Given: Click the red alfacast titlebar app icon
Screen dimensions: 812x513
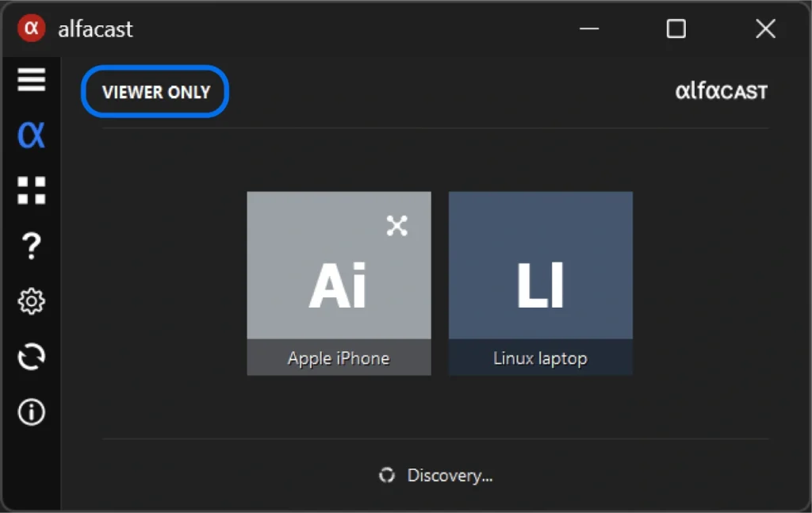Looking at the screenshot, I should (30, 28).
